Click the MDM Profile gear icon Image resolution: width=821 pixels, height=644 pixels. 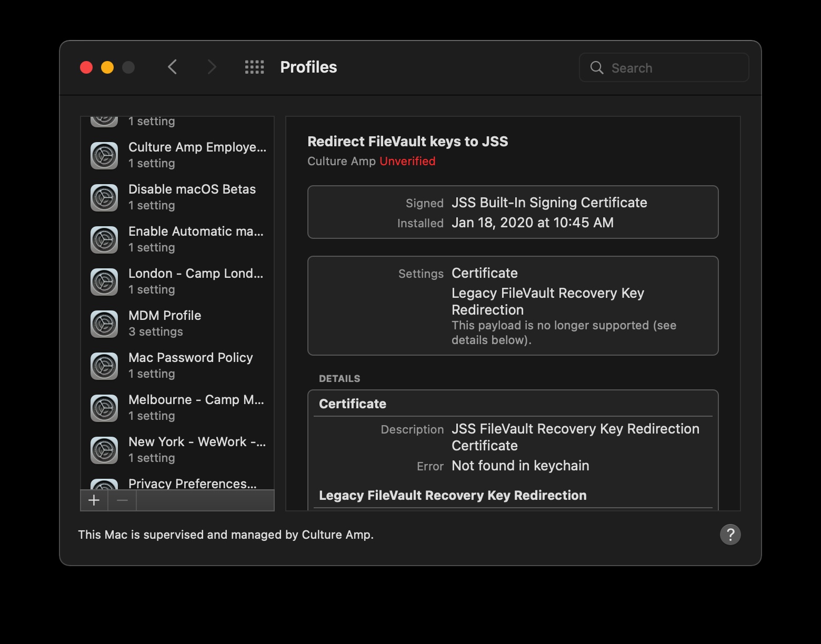(x=104, y=324)
